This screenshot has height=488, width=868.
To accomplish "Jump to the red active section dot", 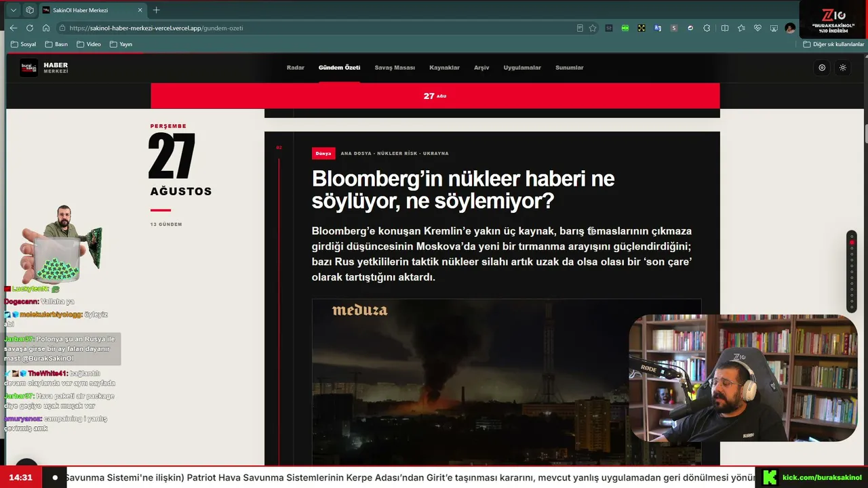I will 852,243.
